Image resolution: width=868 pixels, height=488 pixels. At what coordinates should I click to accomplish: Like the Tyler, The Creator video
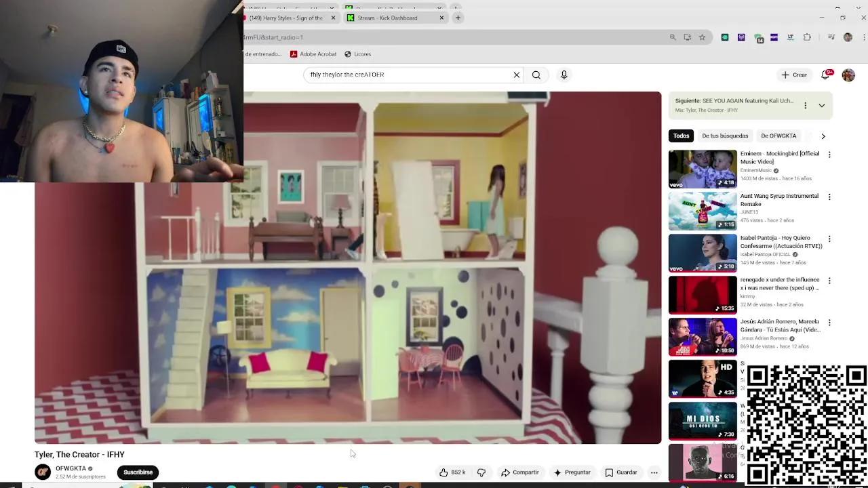452,472
